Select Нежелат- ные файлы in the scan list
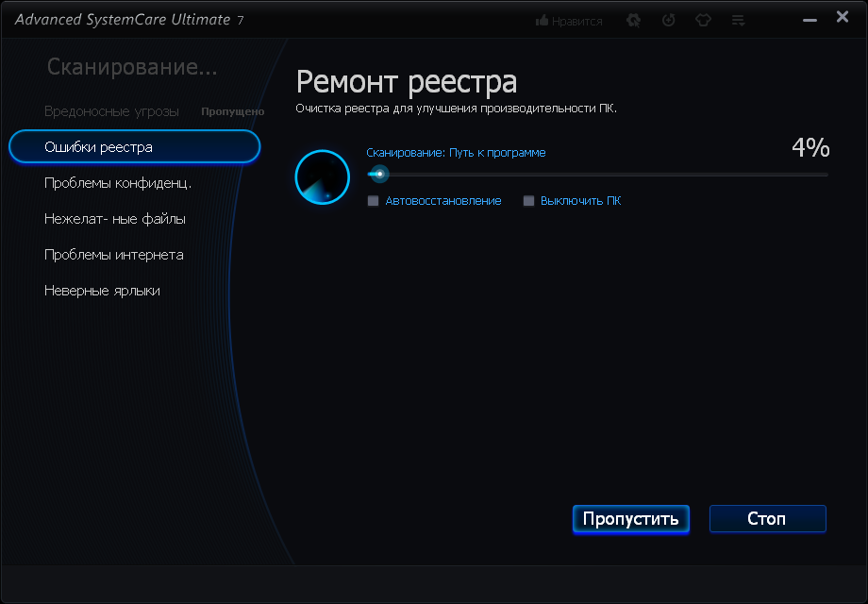 [114, 219]
